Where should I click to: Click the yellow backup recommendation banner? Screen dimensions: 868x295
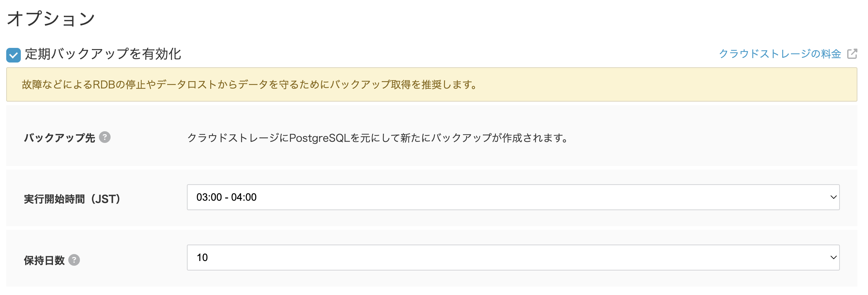tap(657, 84)
